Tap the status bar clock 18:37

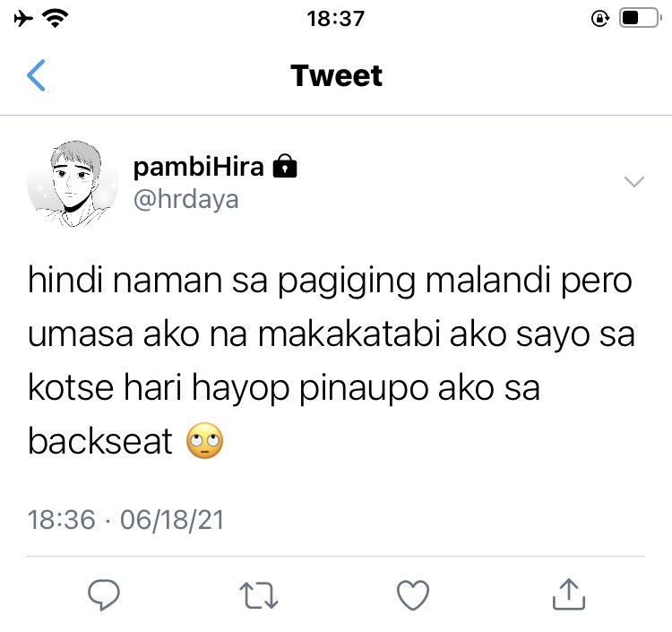[336, 19]
